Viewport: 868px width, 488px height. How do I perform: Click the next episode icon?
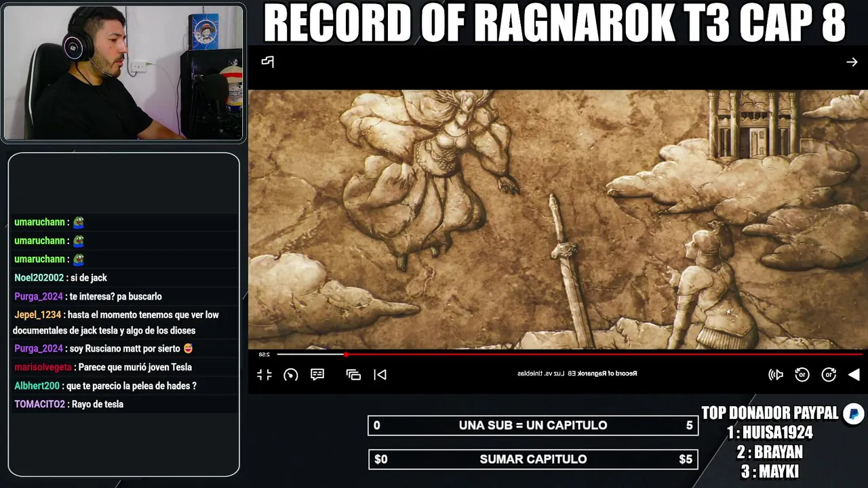tap(380, 375)
